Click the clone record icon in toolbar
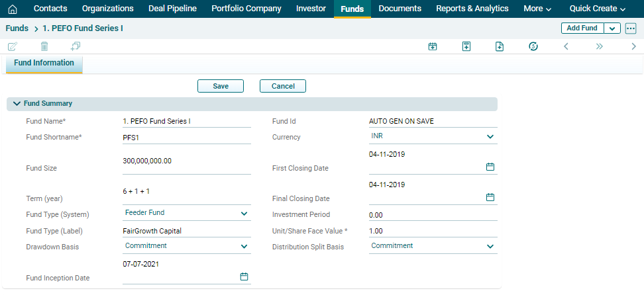Viewport: 644px width, 295px height. click(x=76, y=46)
